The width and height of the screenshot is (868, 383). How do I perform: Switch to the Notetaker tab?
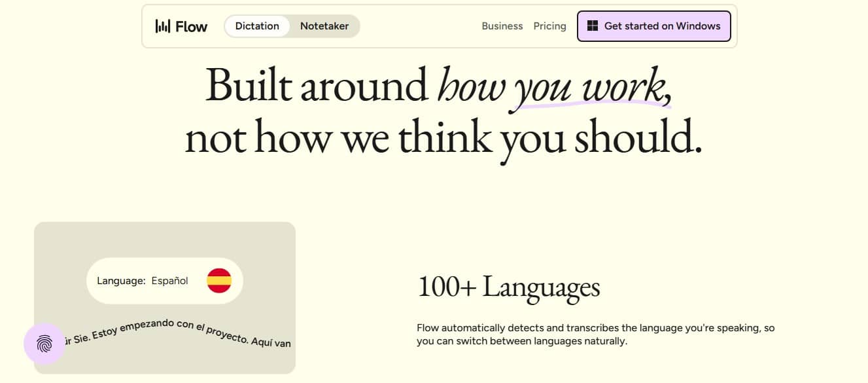(324, 26)
